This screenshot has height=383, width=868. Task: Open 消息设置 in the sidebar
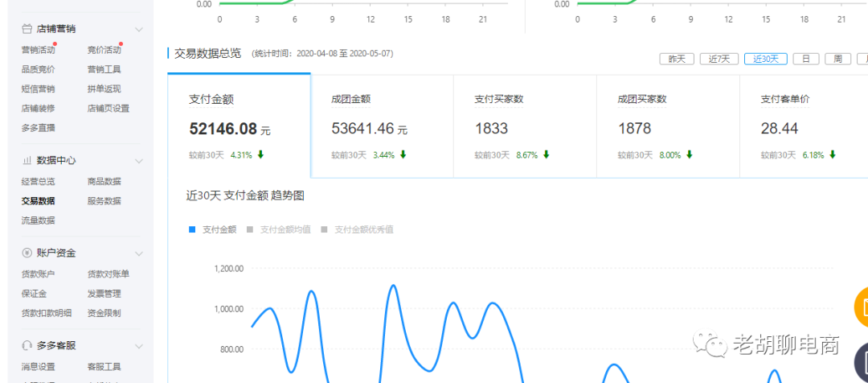[39, 366]
